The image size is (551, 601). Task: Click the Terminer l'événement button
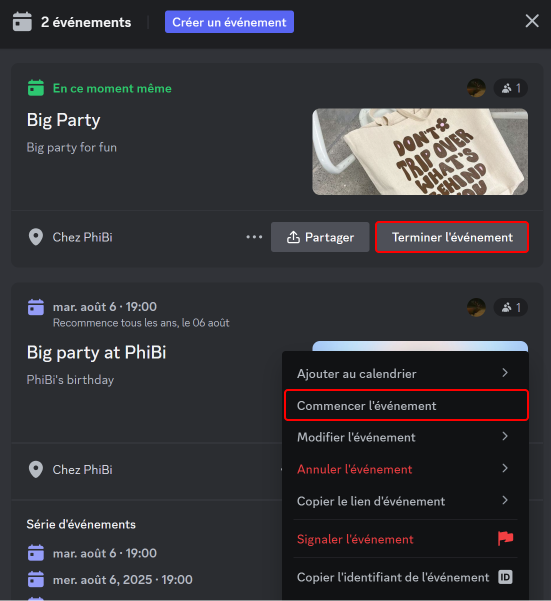click(452, 237)
